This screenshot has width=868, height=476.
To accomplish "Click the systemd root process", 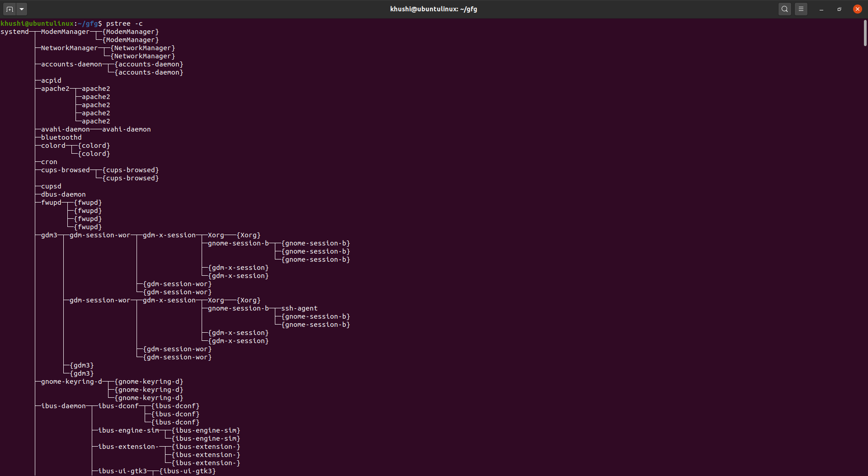I will click(x=14, y=32).
